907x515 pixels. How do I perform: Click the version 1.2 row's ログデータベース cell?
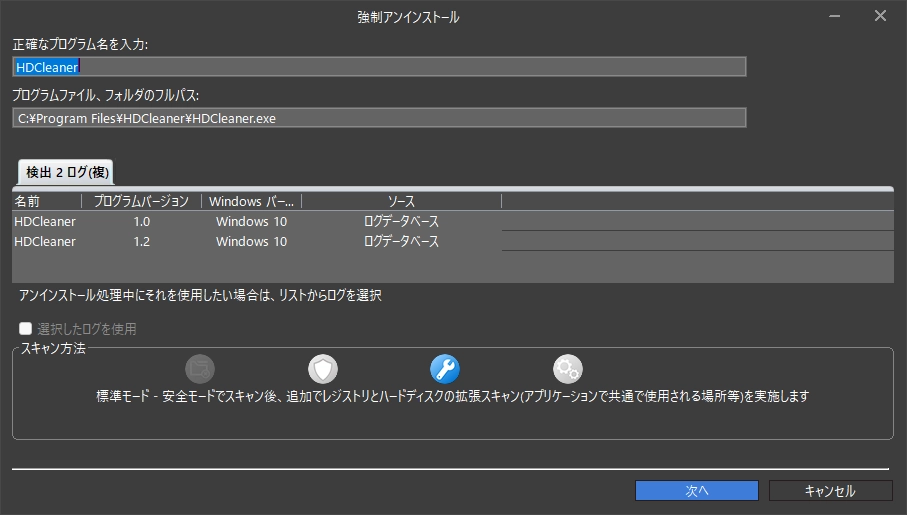click(401, 241)
